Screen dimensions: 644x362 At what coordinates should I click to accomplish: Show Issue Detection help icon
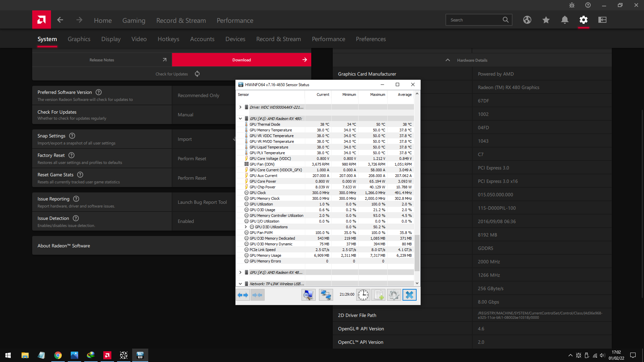click(x=76, y=218)
